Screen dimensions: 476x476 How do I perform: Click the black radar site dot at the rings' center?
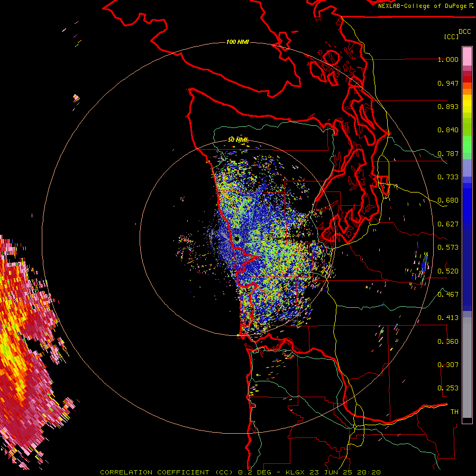tap(237, 239)
